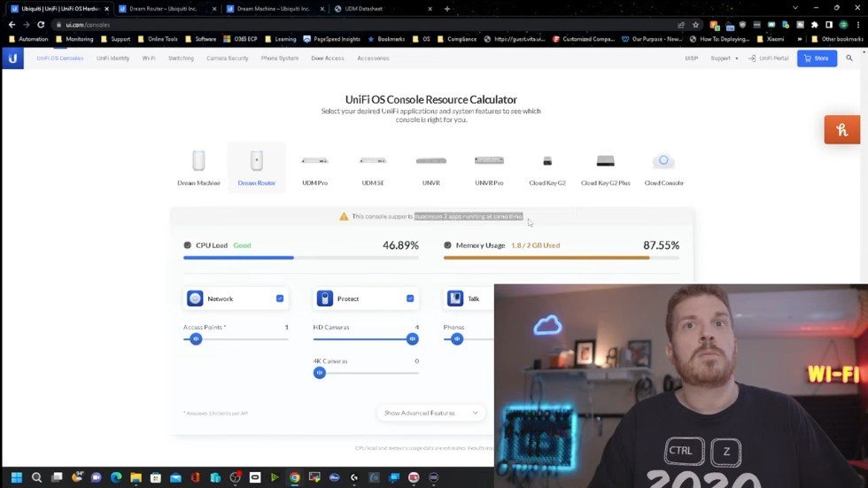Viewport: 868px width, 488px height.
Task: Open Door Access nav item
Action: coord(328,58)
